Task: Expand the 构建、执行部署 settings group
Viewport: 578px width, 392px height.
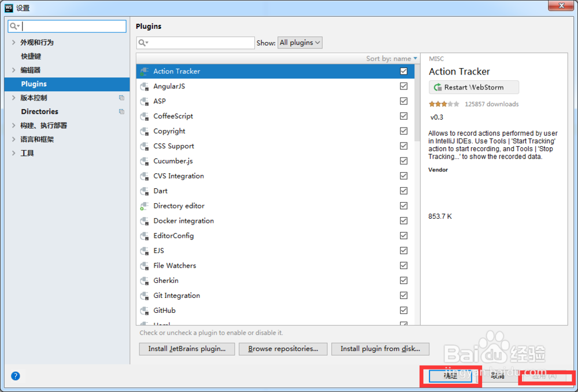Action: [14, 125]
